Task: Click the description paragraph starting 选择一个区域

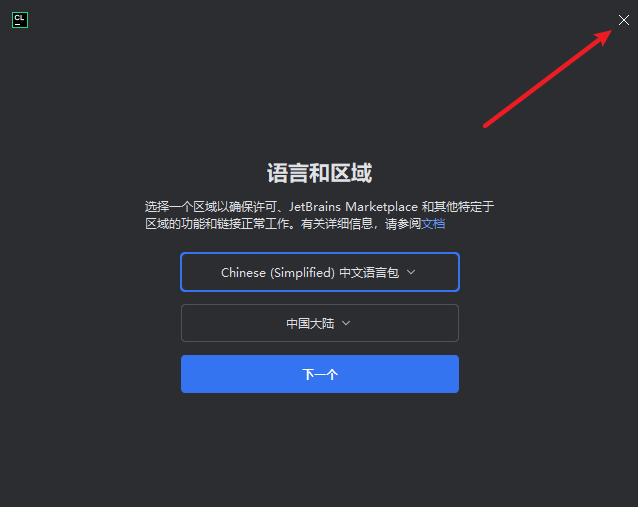Action: (319, 215)
